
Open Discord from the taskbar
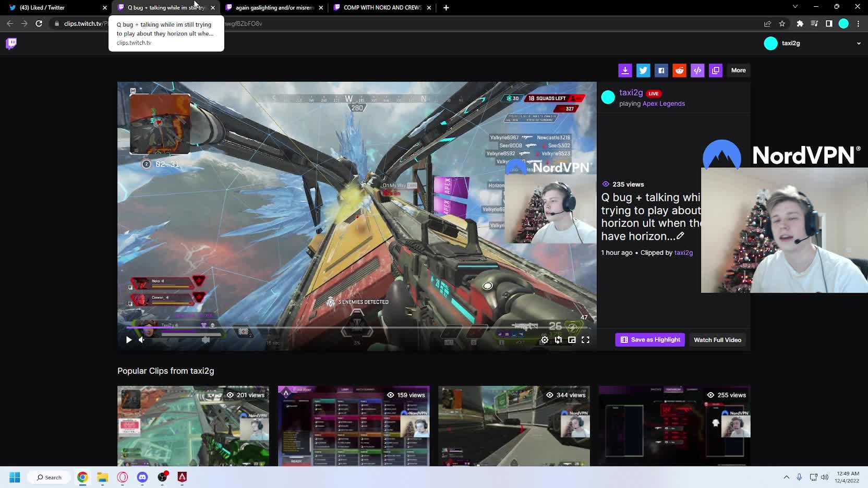[x=142, y=477]
